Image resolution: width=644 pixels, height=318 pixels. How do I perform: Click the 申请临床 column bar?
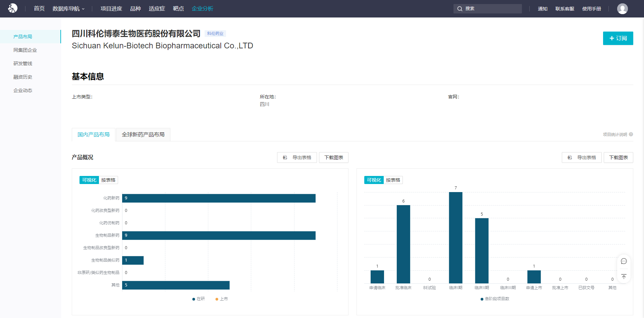377,277
